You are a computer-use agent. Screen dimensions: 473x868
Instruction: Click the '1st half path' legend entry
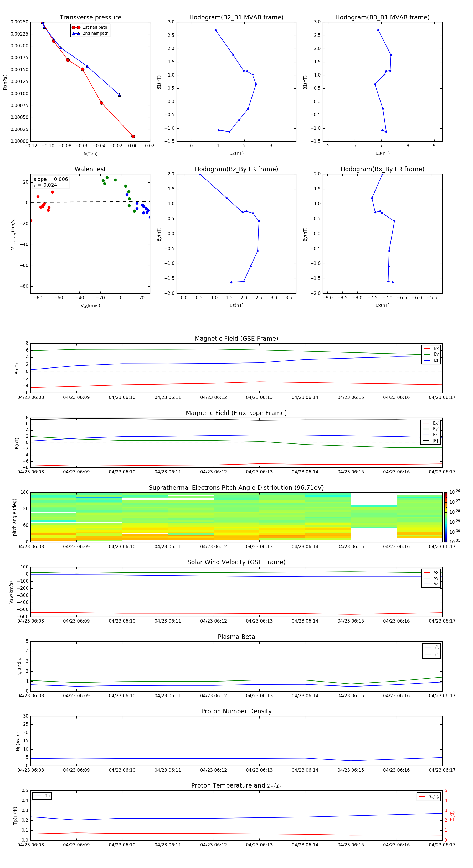click(90, 27)
